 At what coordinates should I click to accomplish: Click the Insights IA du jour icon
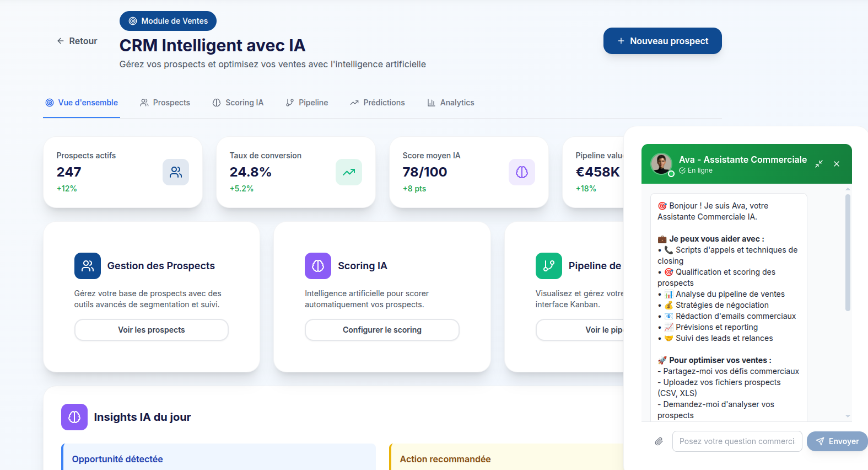(x=74, y=417)
